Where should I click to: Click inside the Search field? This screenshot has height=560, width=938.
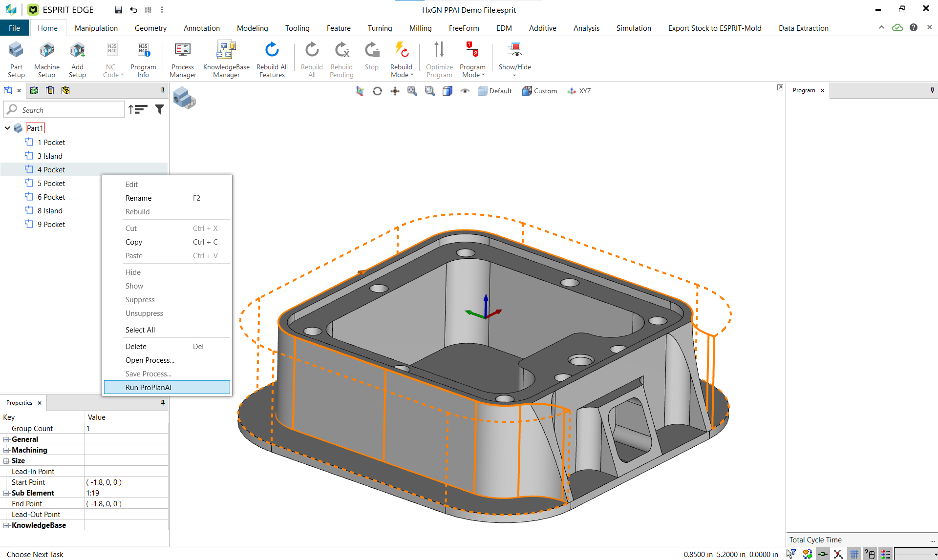64,109
